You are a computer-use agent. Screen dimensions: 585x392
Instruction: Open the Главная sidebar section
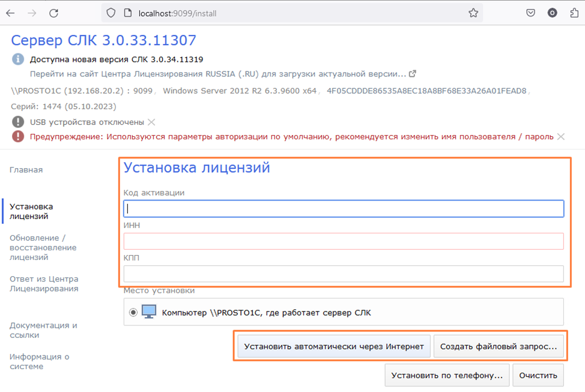pyautogui.click(x=26, y=170)
